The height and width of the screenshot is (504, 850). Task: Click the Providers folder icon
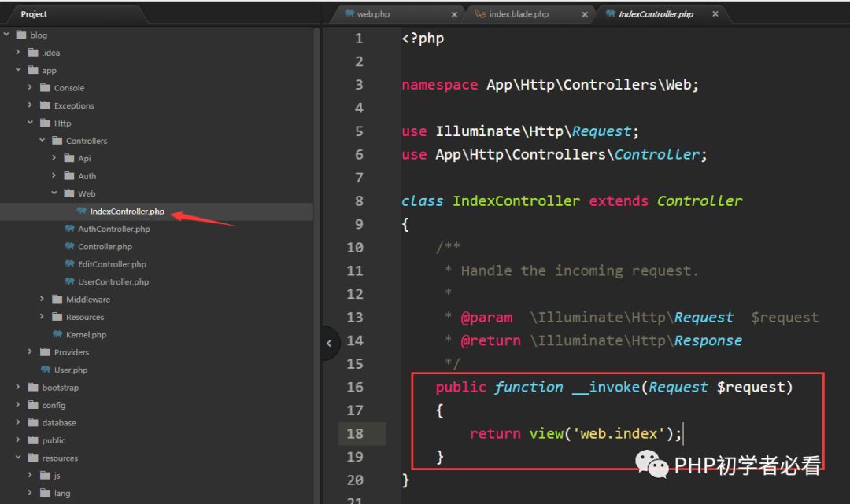pyautogui.click(x=45, y=352)
